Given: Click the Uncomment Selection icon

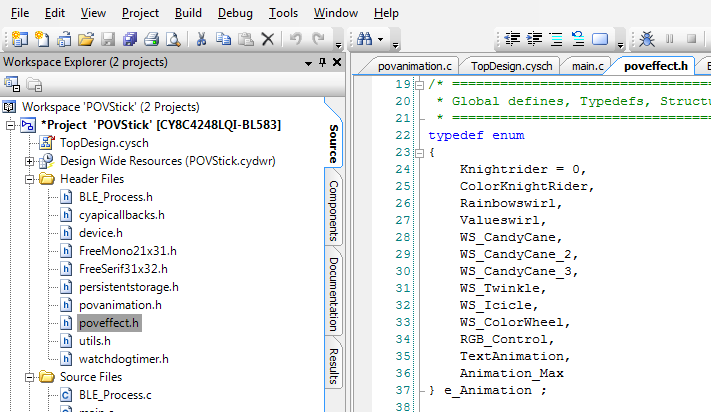Looking at the screenshot, I should click(578, 39).
